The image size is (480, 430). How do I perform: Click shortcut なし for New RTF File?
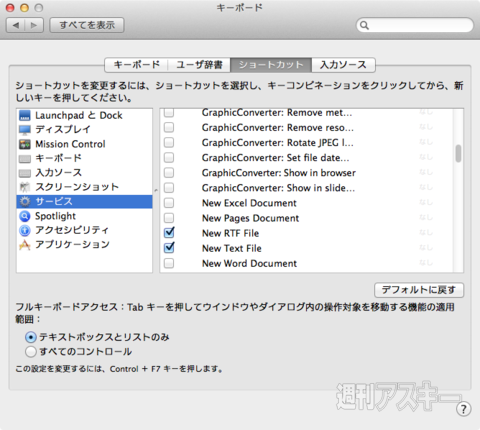tap(426, 232)
